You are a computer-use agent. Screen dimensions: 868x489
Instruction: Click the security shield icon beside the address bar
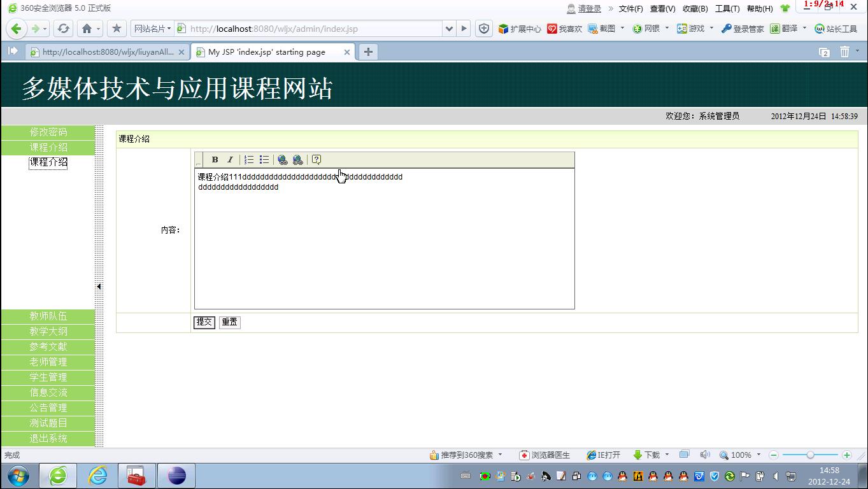pyautogui.click(x=484, y=29)
